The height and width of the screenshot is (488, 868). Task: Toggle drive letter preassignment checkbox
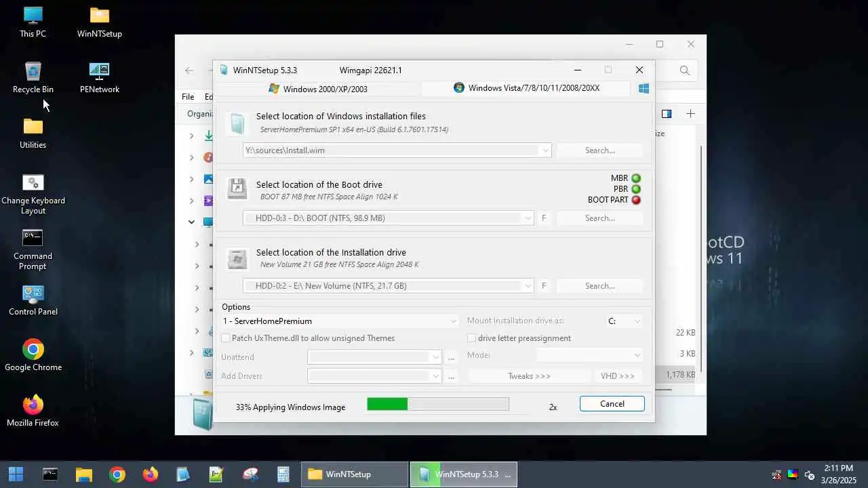pyautogui.click(x=471, y=338)
